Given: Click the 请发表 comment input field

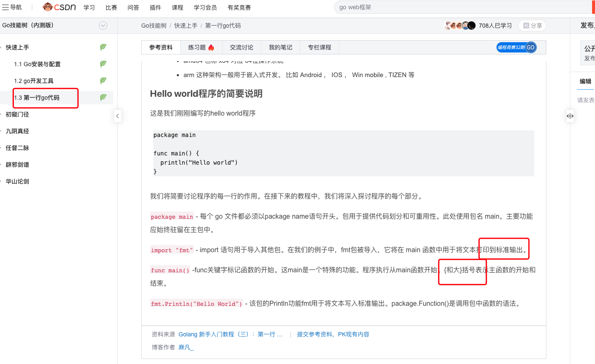Looking at the screenshot, I should 586,100.
